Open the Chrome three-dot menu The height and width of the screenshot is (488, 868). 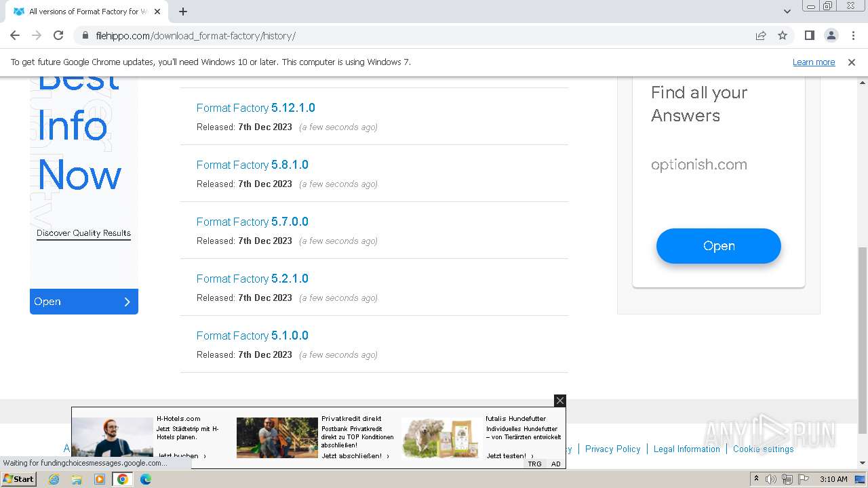(853, 35)
